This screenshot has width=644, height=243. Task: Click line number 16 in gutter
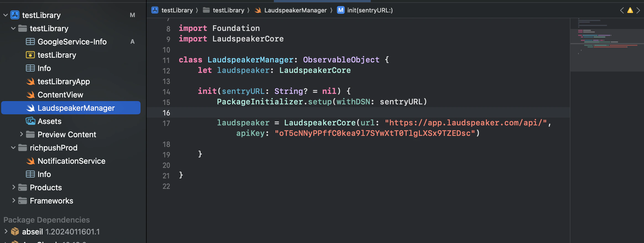coord(166,113)
